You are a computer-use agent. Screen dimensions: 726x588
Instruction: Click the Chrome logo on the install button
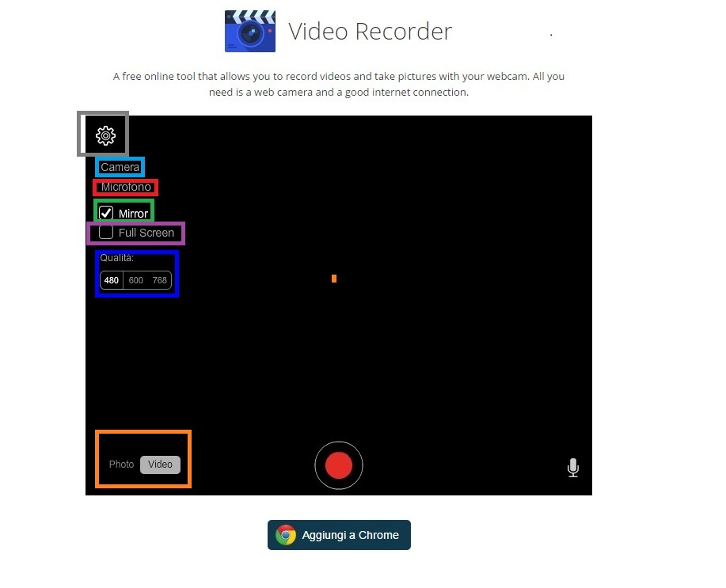(x=286, y=535)
